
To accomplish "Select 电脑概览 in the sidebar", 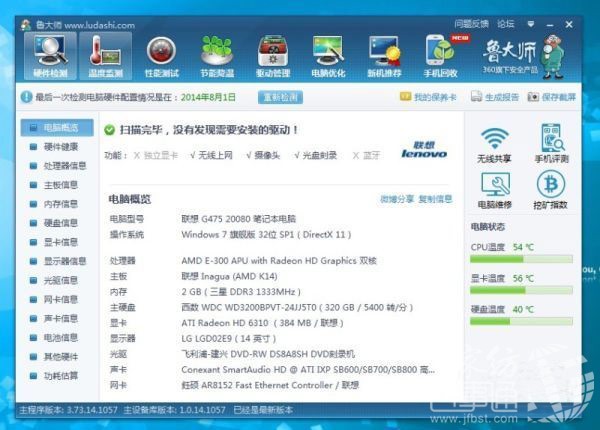I will [x=57, y=127].
